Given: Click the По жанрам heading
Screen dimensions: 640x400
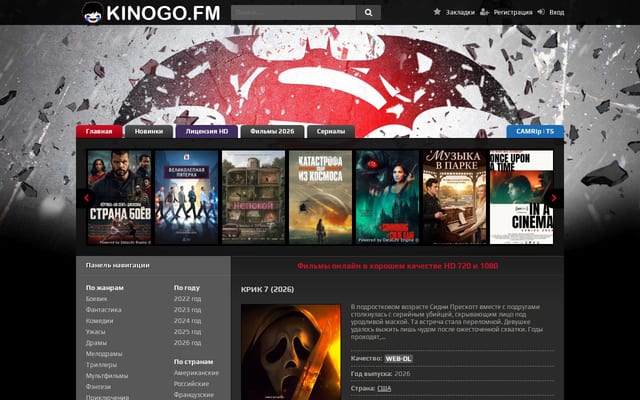Looking at the screenshot, I should [104, 288].
